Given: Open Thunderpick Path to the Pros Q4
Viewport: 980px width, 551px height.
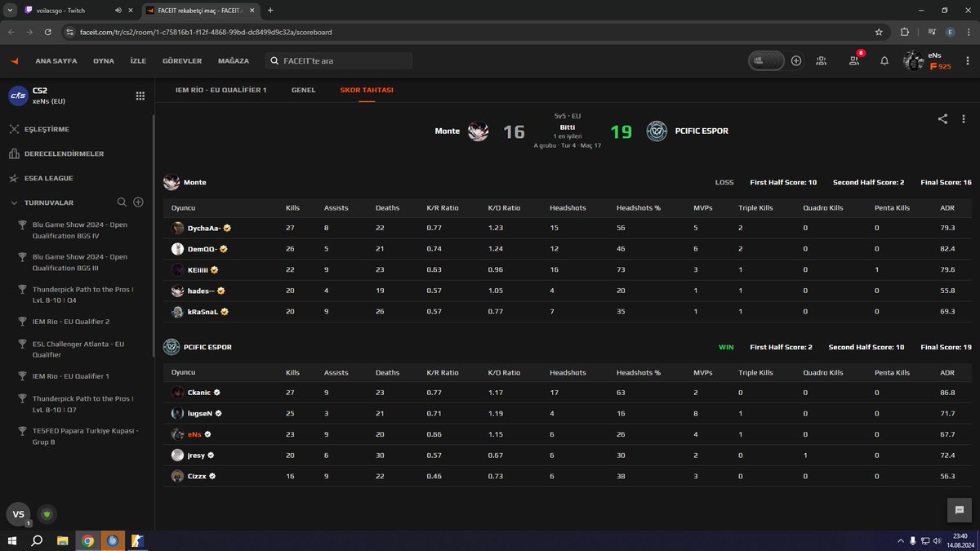Looking at the screenshot, I should click(82, 295).
